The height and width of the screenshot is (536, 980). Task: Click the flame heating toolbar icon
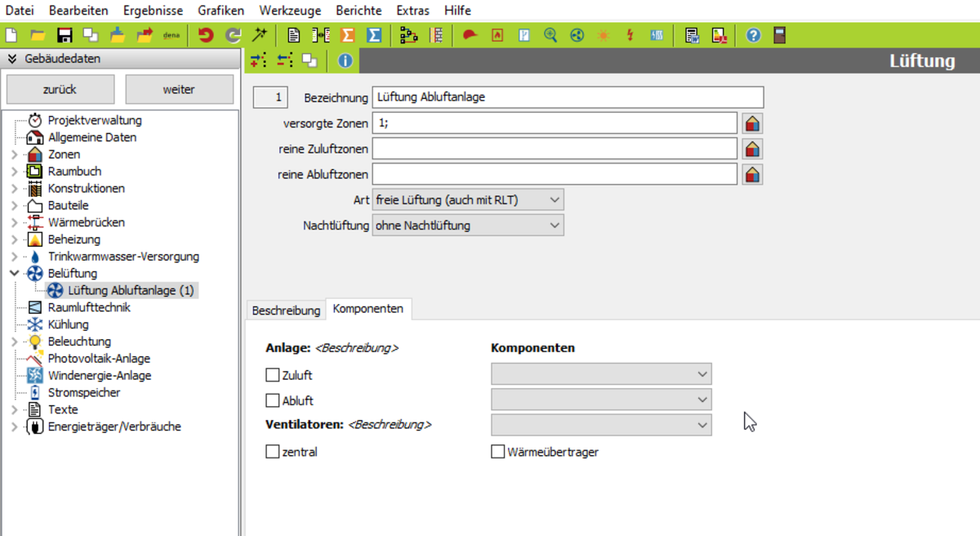(497, 35)
